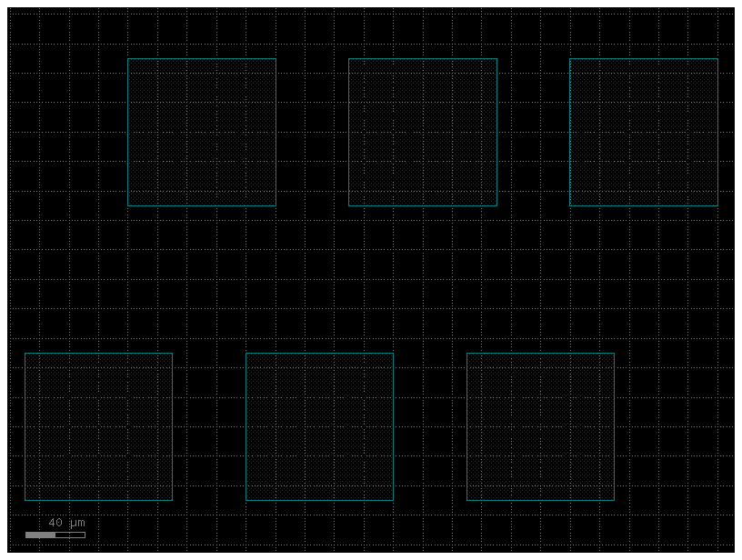Click the empty canvas in the top-left corner
The height and width of the screenshot is (560, 742).
click(x=55, y=27)
